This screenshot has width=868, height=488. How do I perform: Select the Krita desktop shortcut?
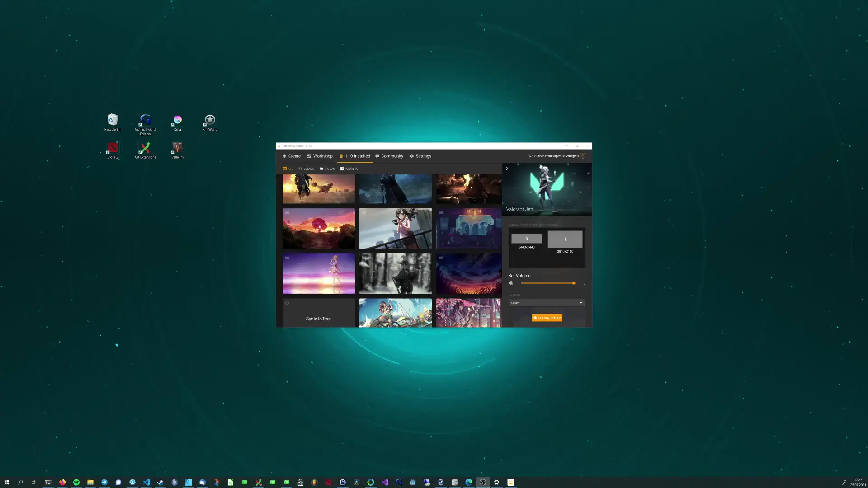(178, 122)
